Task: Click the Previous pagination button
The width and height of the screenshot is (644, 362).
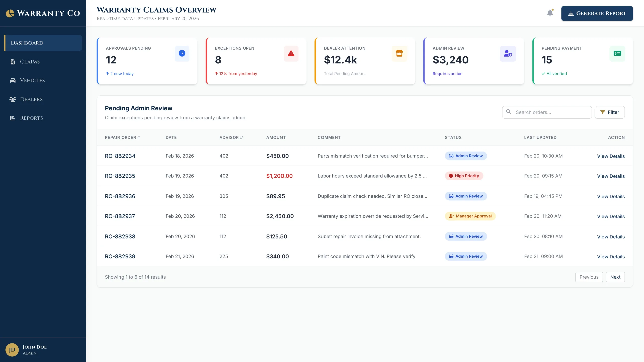Action: click(x=589, y=277)
